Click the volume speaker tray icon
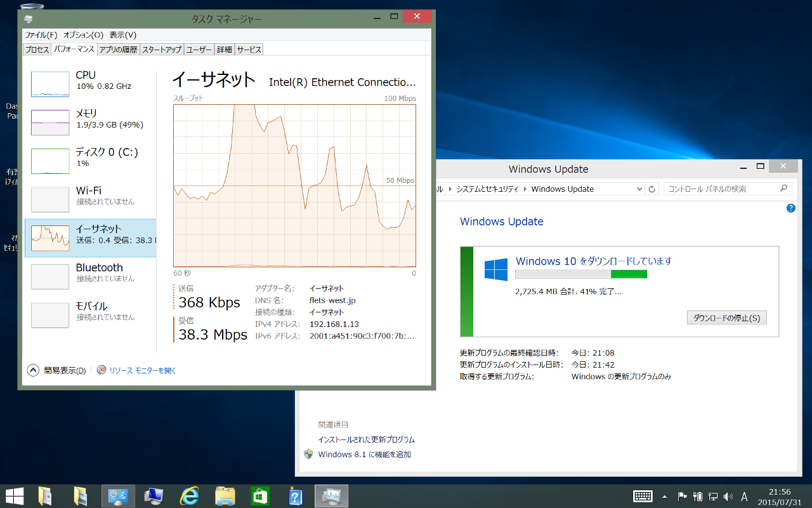Screen dimensions: 812x508 click(x=728, y=497)
